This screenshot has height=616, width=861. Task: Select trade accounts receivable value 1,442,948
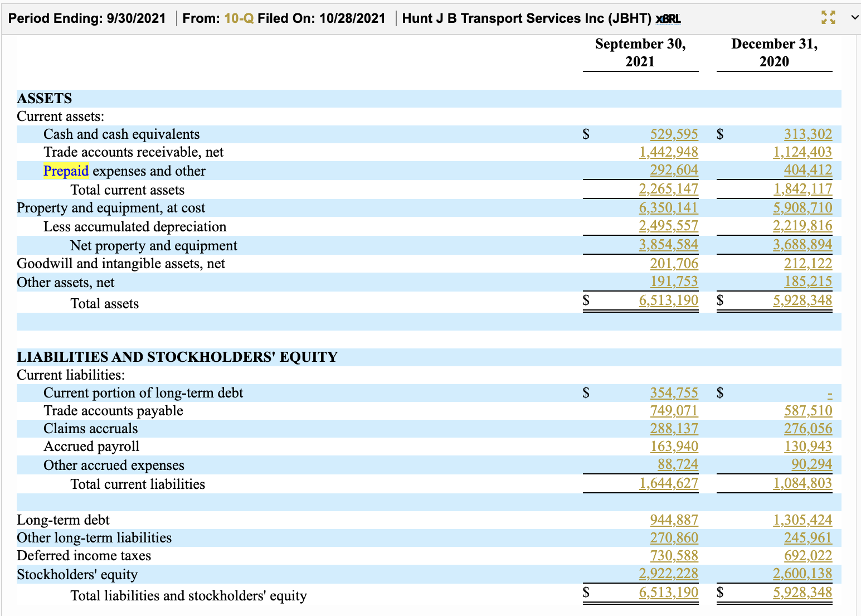point(668,152)
